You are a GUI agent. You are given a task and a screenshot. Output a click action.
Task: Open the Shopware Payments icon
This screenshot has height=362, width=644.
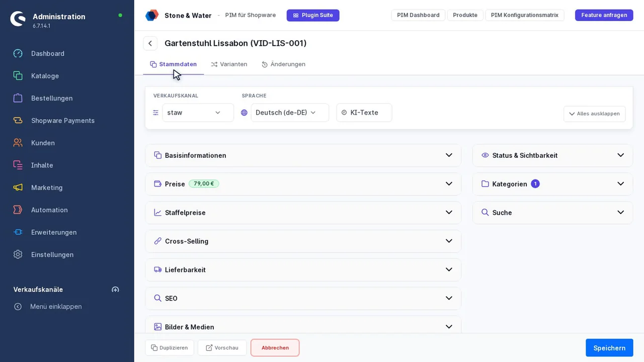pos(18,120)
